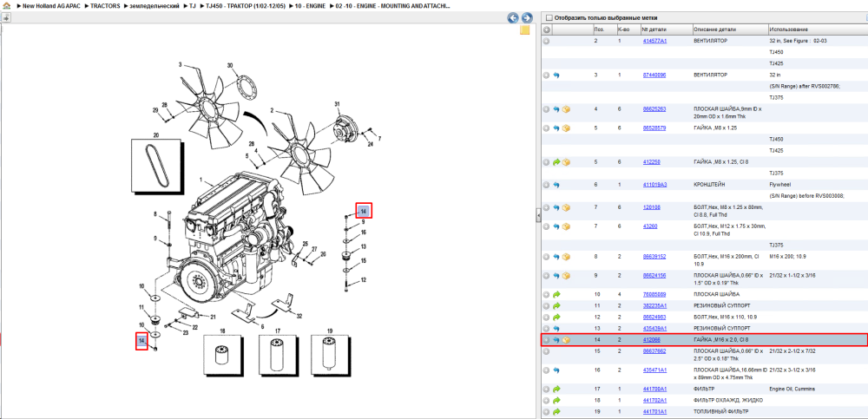This screenshot has height=419, width=868.
Task: Click green arrow for part 441702A1
Action: point(556,400)
